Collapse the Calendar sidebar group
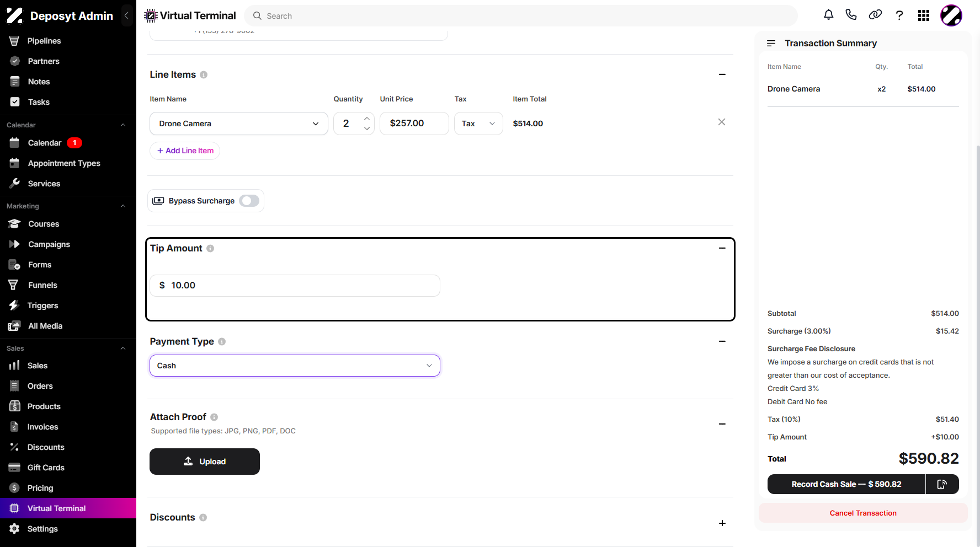This screenshot has height=547, width=980. coord(123,125)
